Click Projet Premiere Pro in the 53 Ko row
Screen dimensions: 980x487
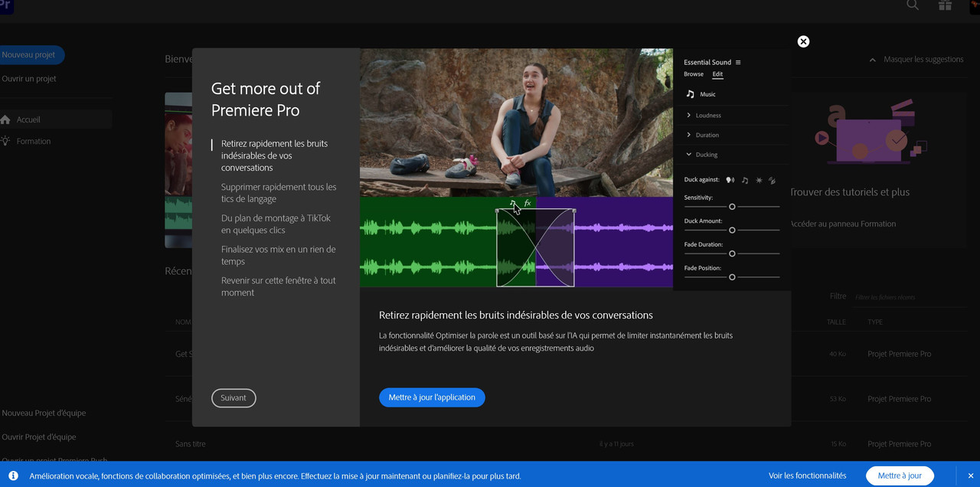coord(900,399)
